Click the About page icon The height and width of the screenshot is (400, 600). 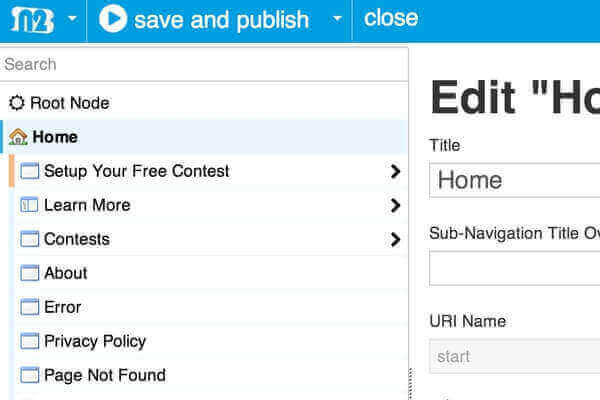click(29, 273)
